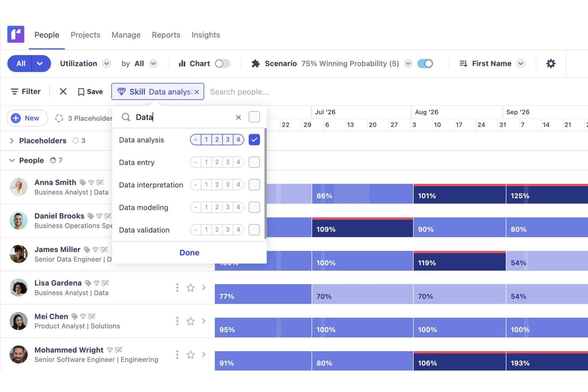Select level 2 for Data modeling
588x392 pixels.
(x=217, y=207)
